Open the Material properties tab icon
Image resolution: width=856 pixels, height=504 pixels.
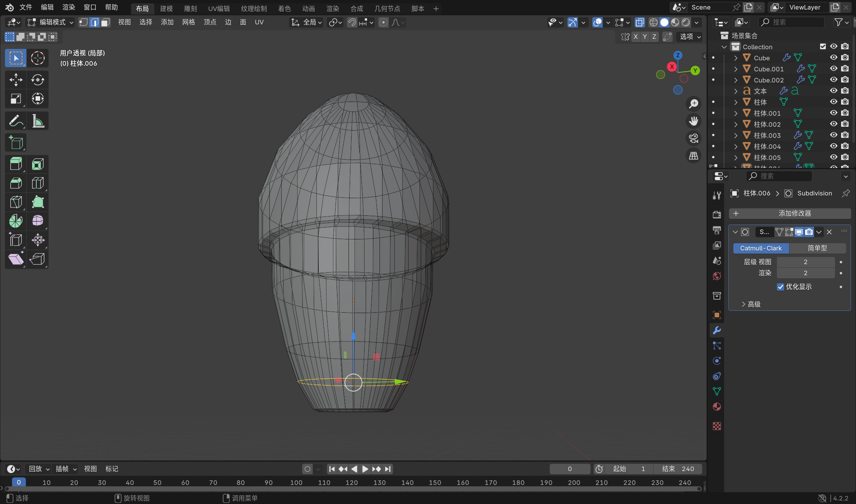coord(717,407)
